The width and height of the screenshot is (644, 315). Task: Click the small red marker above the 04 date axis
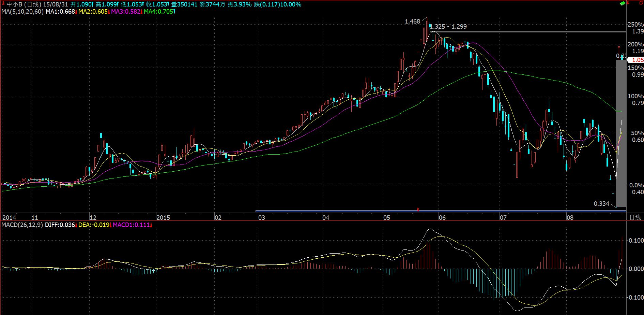418,209
